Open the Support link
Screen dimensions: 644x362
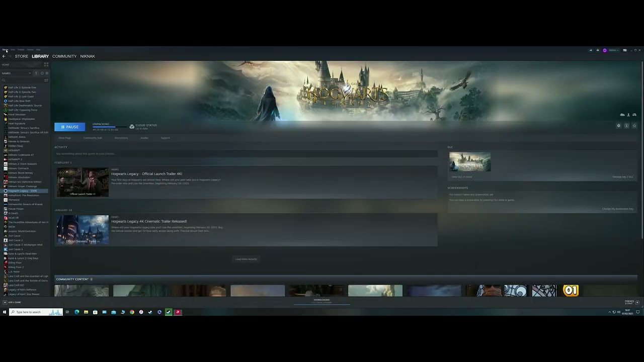click(165, 138)
